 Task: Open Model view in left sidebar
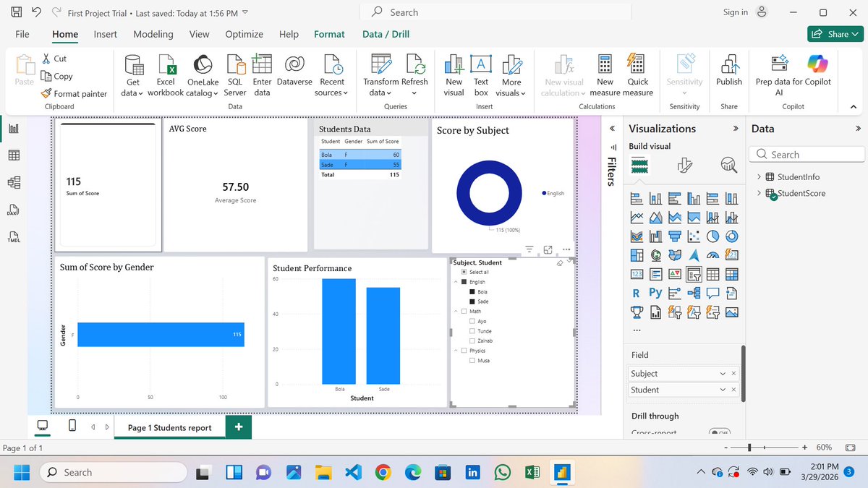(x=14, y=183)
